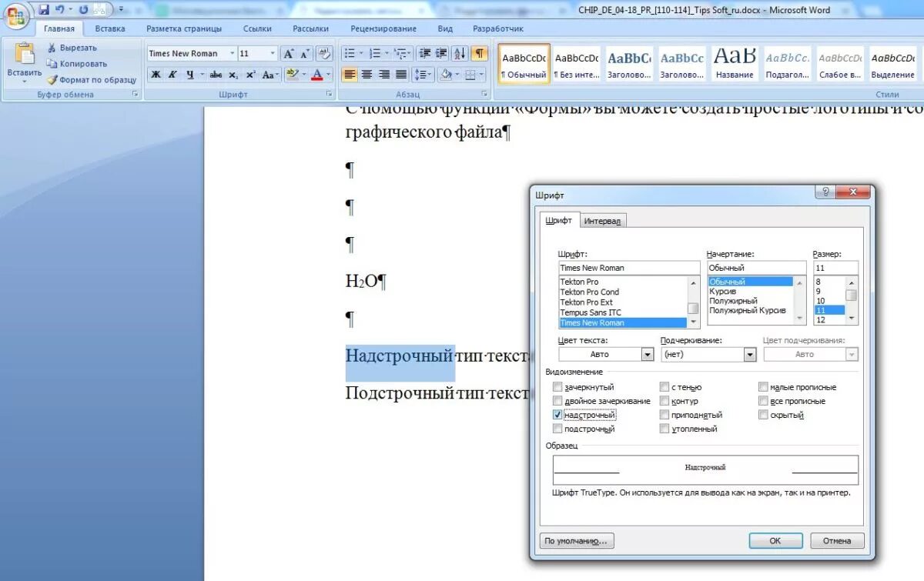
Task: Open Шрифт group dialog launcher
Action: 330,94
